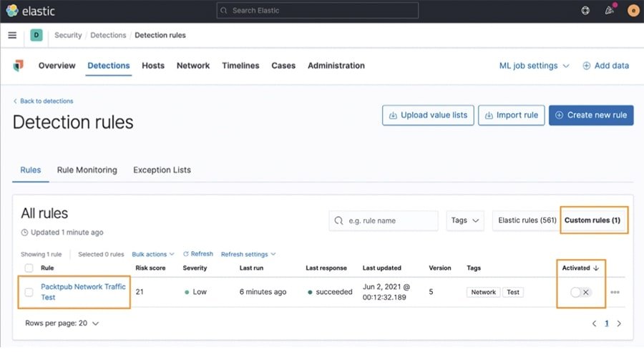Open the newsfeed notifications icon

[610, 11]
